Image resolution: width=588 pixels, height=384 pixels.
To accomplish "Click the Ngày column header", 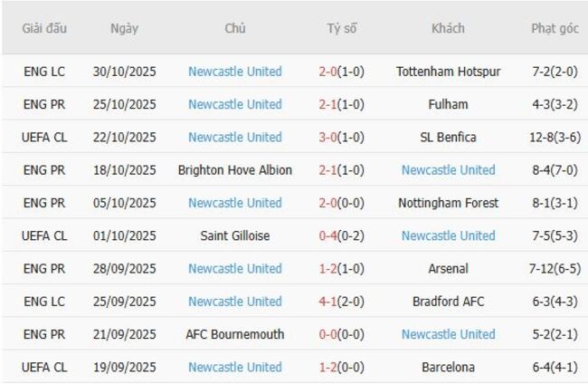I will [x=125, y=28].
